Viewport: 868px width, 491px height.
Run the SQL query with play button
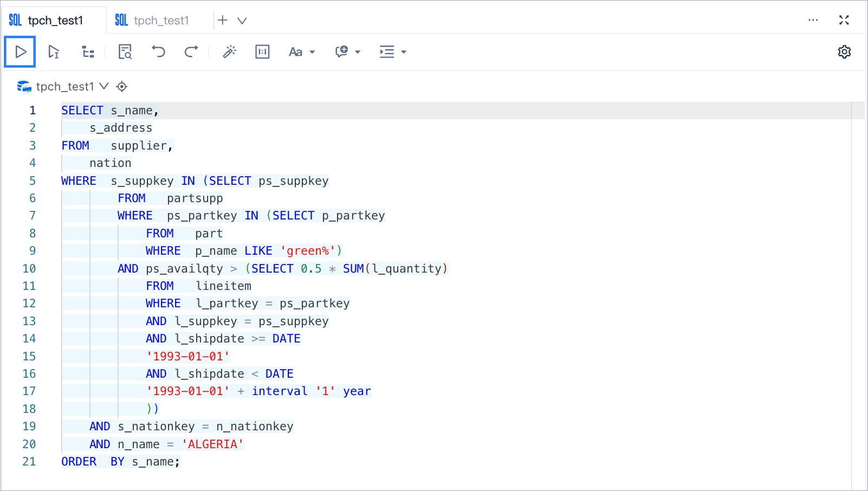tap(20, 52)
